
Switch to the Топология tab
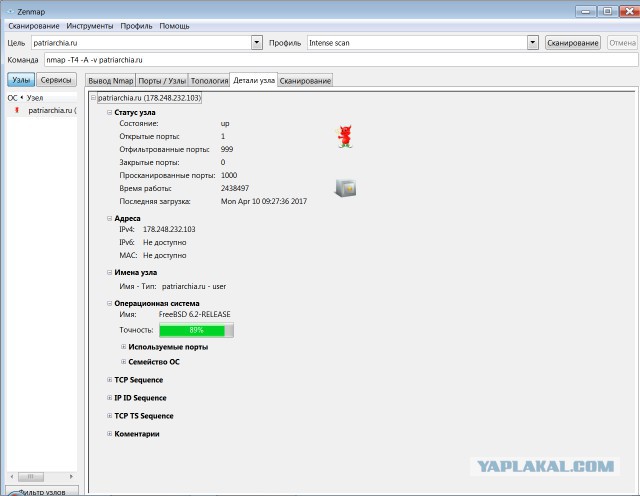[x=209, y=81]
